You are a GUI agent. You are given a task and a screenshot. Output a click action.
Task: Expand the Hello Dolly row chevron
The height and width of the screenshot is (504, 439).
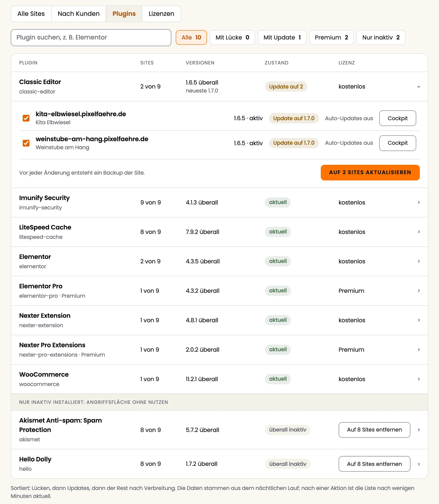pos(419,464)
